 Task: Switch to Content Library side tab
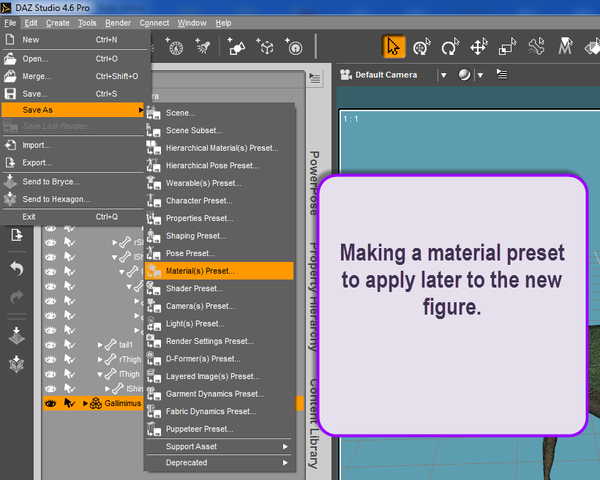tap(314, 423)
